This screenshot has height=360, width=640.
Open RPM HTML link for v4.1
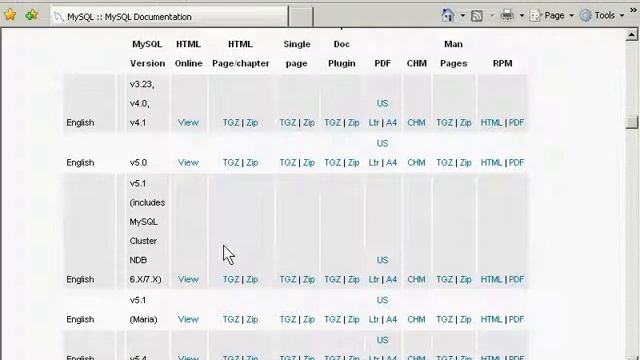click(491, 122)
